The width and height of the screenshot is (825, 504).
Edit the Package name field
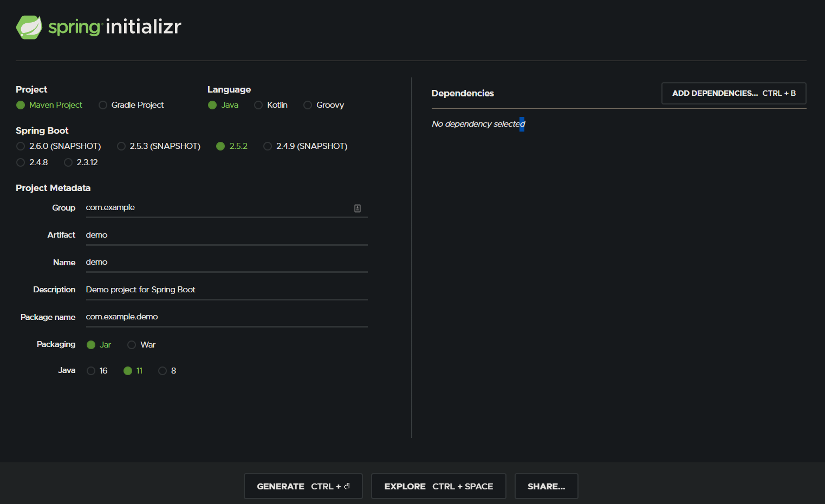click(x=226, y=317)
